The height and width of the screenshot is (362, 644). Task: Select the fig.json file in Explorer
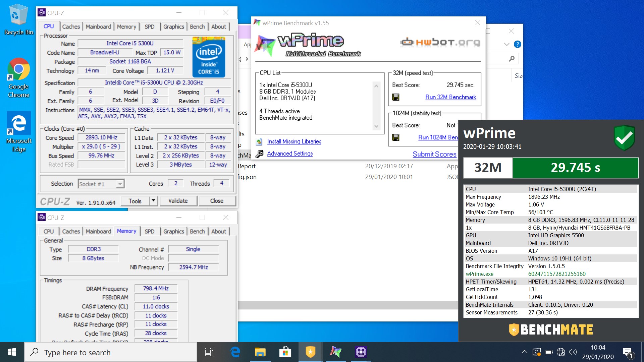(x=247, y=177)
